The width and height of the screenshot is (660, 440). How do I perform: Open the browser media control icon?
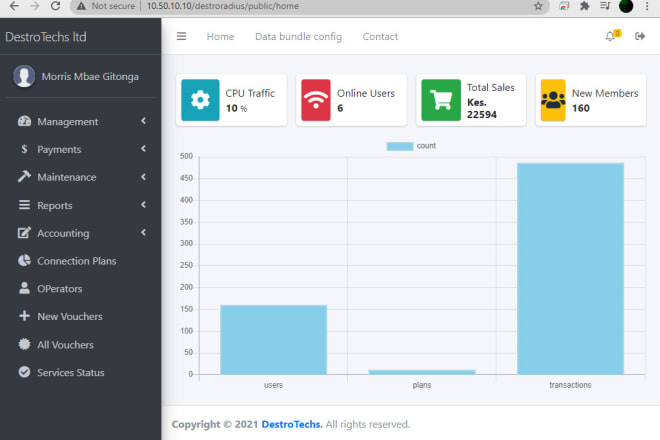pos(605,6)
